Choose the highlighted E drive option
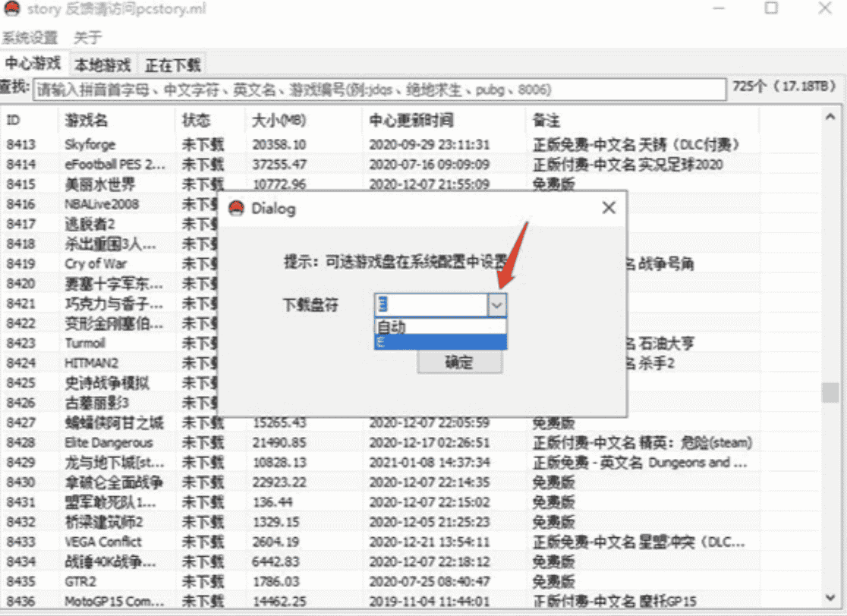The height and width of the screenshot is (616, 847). (x=440, y=342)
